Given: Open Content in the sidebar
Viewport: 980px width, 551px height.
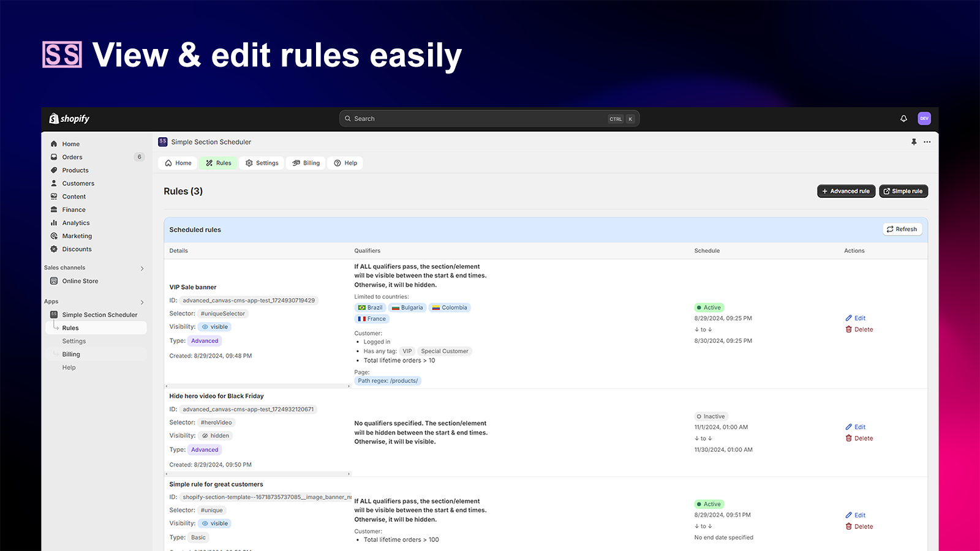Looking at the screenshot, I should click(74, 197).
